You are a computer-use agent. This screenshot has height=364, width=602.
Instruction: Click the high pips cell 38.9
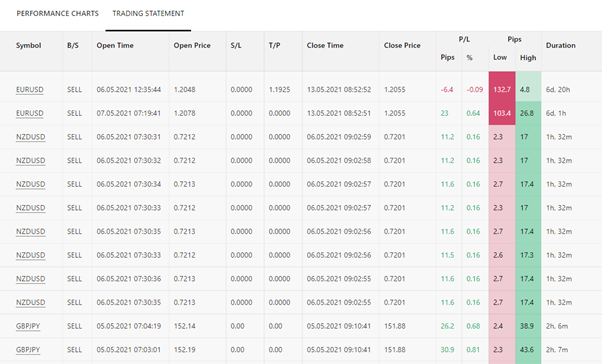pos(527,326)
